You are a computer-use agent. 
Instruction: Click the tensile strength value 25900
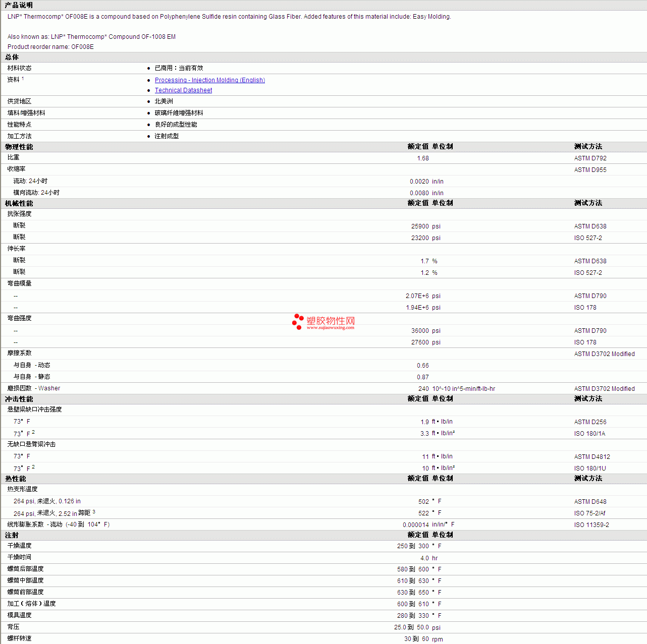click(420, 226)
